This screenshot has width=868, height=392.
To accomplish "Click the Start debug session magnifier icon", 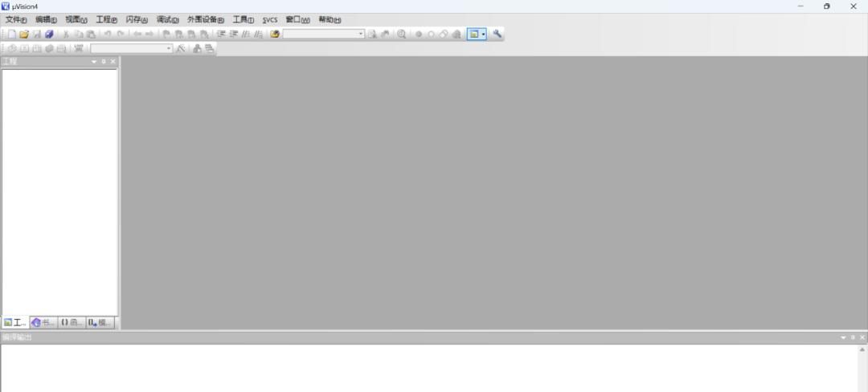I will (401, 35).
